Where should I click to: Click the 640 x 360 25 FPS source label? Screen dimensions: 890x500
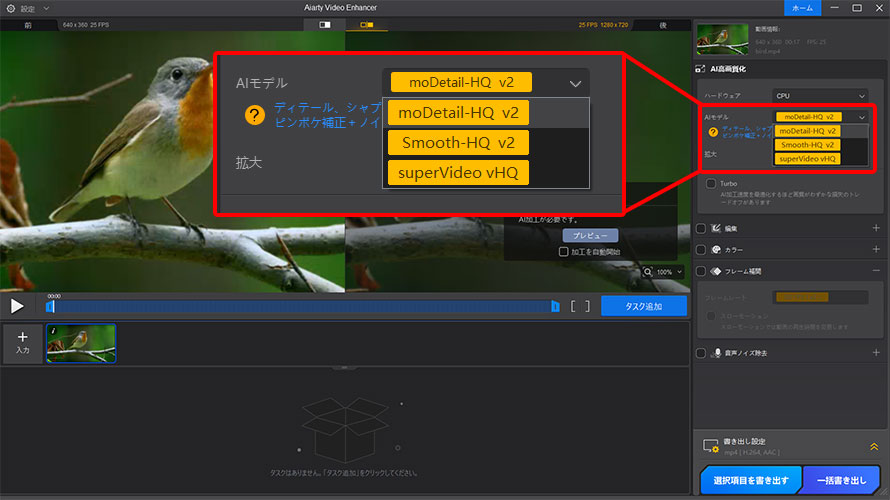(86, 25)
